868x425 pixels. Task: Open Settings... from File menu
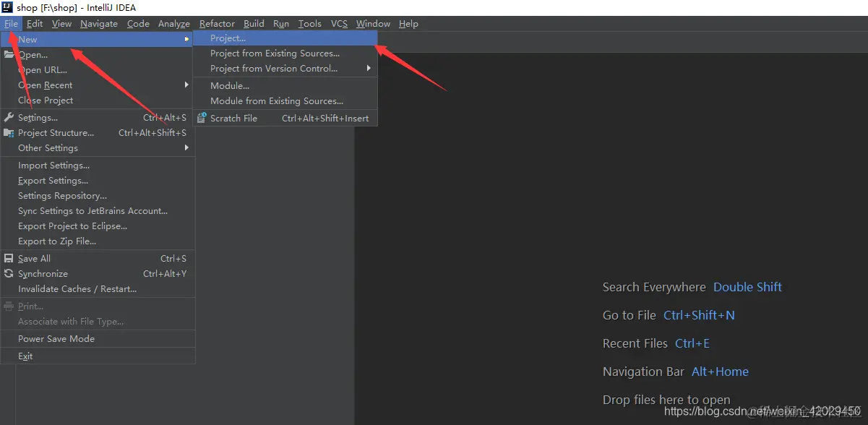click(x=98, y=118)
